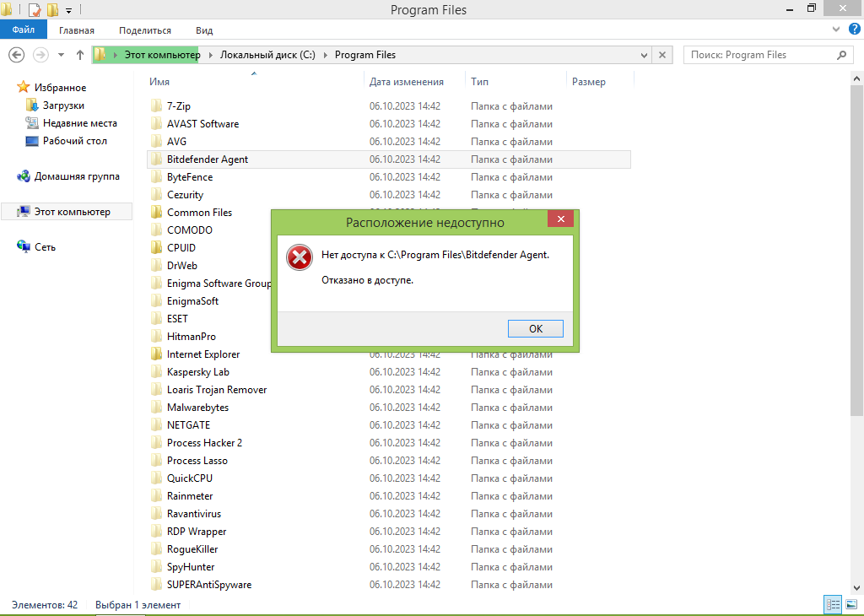This screenshot has height=616, width=864.
Task: Select EnigmaSoft folder icon
Action: [x=156, y=301]
